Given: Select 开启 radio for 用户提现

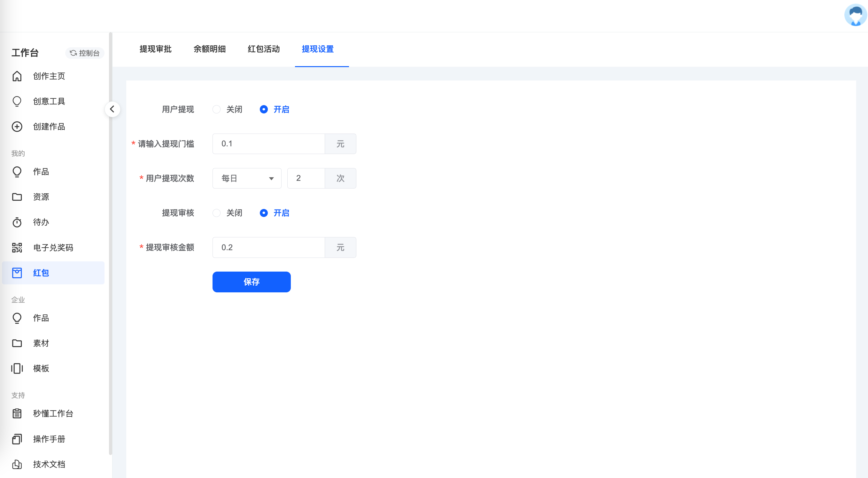Looking at the screenshot, I should pyautogui.click(x=264, y=109).
